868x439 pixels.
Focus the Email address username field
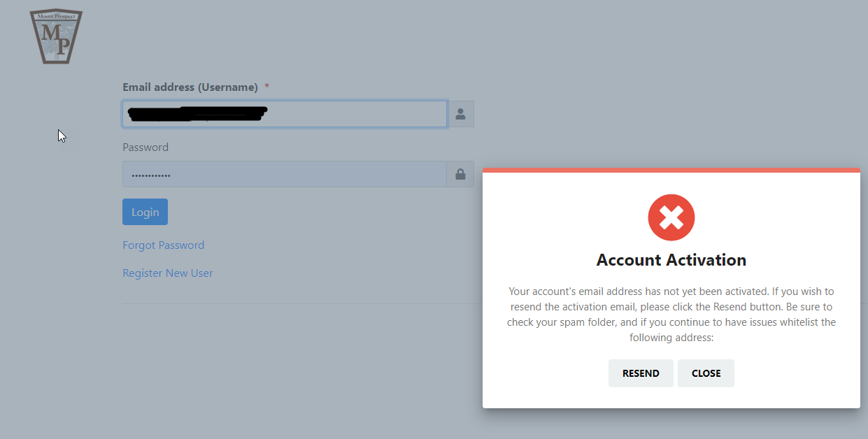pos(285,114)
